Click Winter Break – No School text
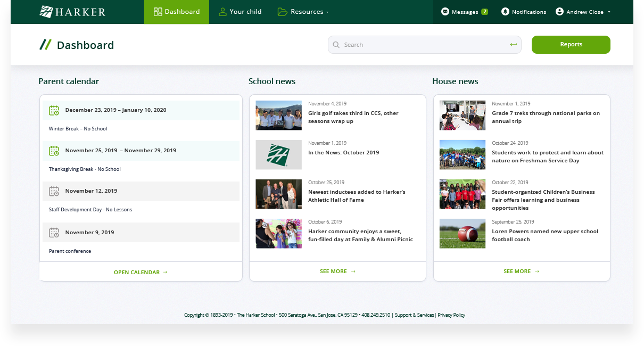 (x=78, y=129)
